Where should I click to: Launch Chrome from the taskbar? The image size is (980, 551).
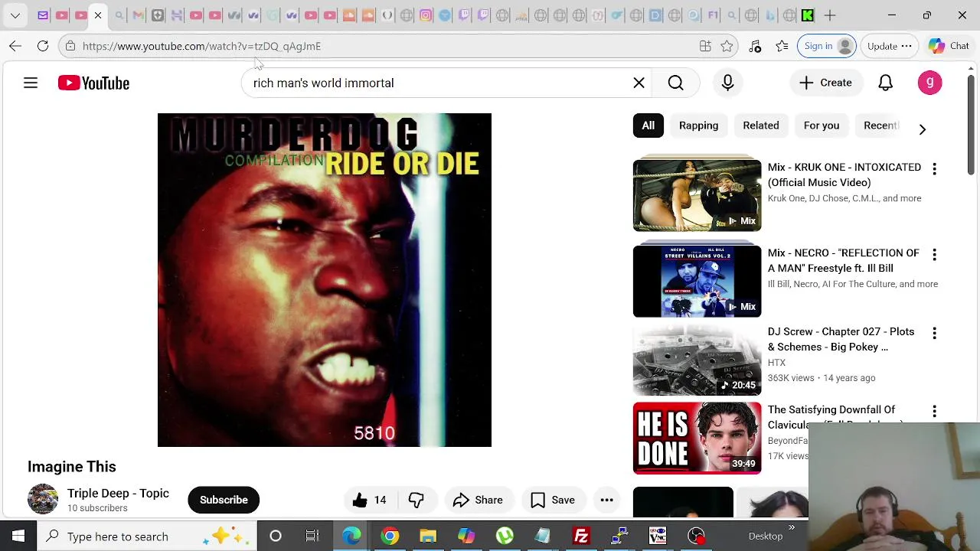coord(390,536)
